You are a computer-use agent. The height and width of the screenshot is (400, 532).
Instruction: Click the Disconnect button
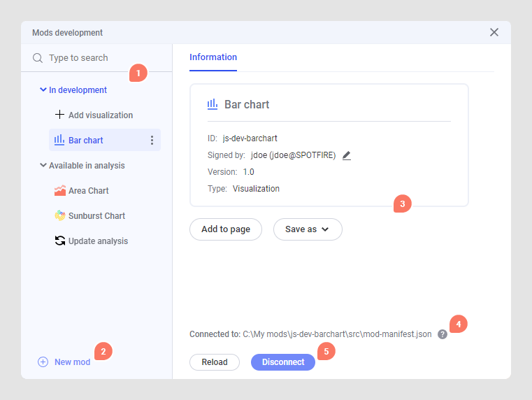[x=283, y=362]
